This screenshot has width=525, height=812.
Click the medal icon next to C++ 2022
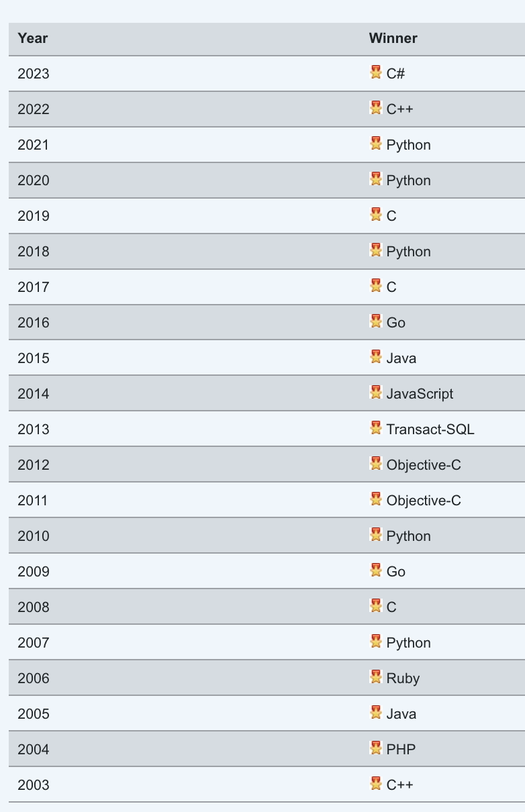pos(376,108)
